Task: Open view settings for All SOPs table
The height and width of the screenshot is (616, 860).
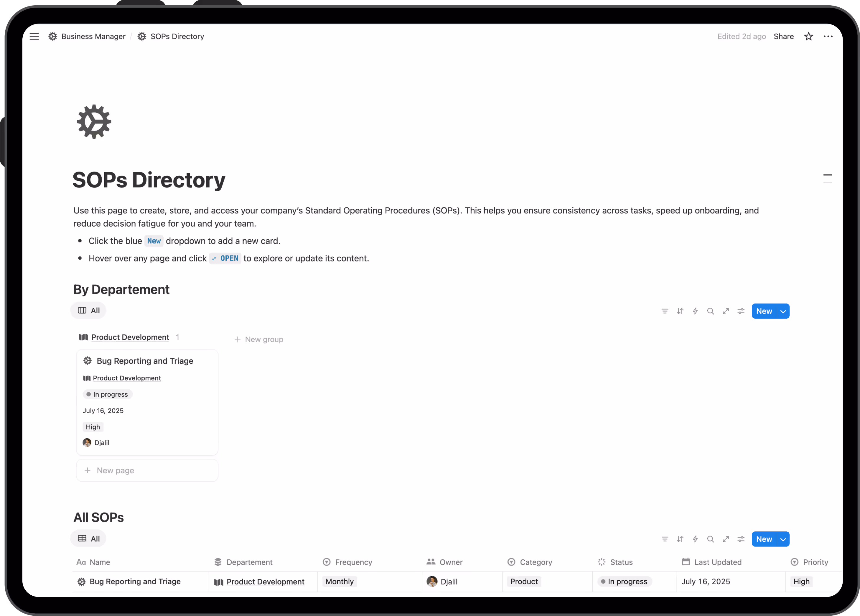Action: click(741, 539)
